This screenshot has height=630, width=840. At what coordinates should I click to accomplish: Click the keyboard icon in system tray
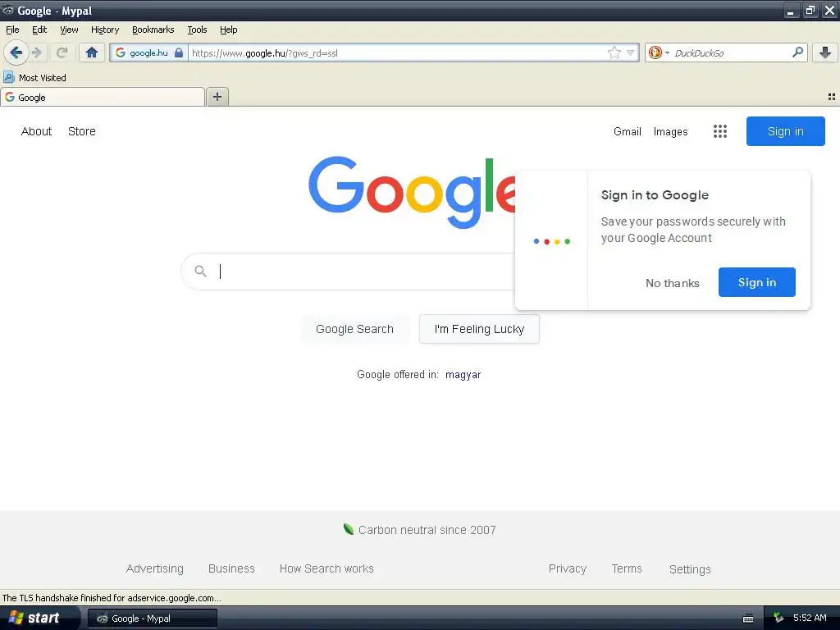[748, 619]
